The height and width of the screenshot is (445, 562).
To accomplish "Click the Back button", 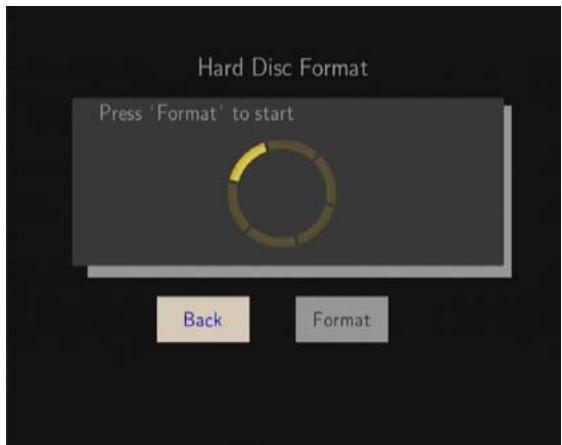I will click(x=203, y=319).
